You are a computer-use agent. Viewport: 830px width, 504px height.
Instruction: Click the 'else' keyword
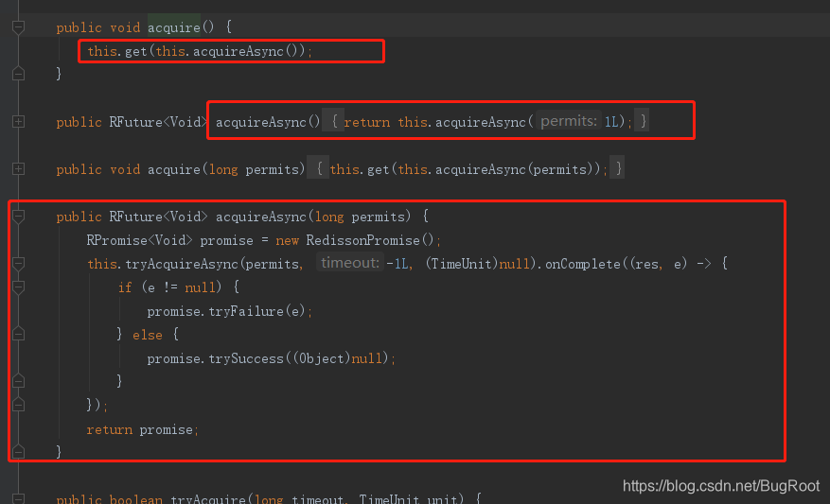(x=147, y=336)
